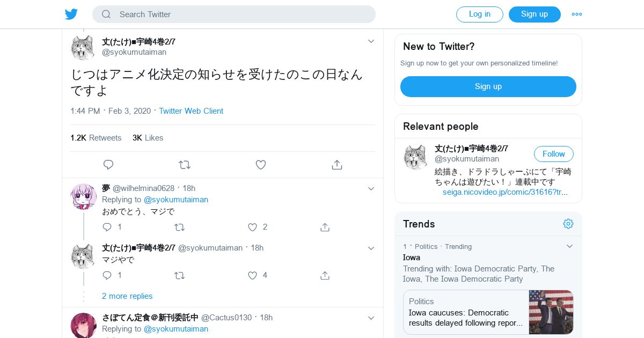Click the Log in button
The height and width of the screenshot is (338, 644).
[x=480, y=14]
